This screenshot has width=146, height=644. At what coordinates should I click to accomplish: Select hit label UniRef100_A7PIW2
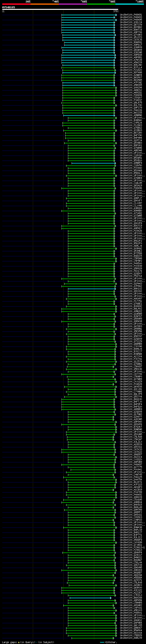coord(131,82)
